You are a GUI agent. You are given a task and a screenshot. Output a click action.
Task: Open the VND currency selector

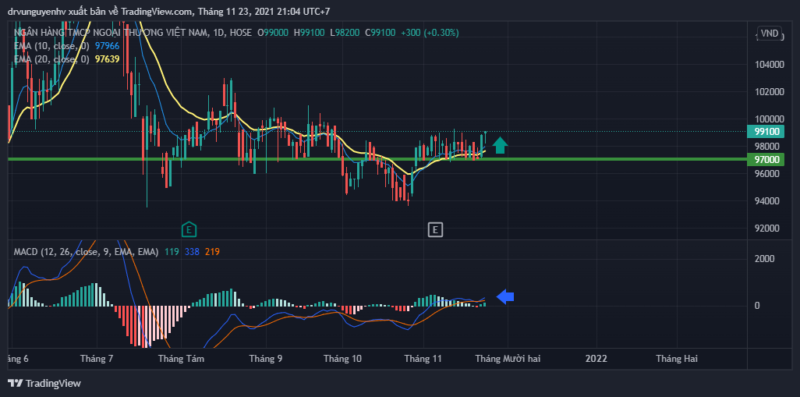(769, 33)
